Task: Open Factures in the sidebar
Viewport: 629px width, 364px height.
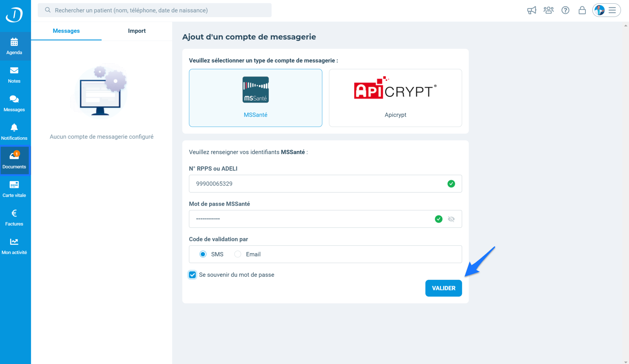Action: point(14,218)
